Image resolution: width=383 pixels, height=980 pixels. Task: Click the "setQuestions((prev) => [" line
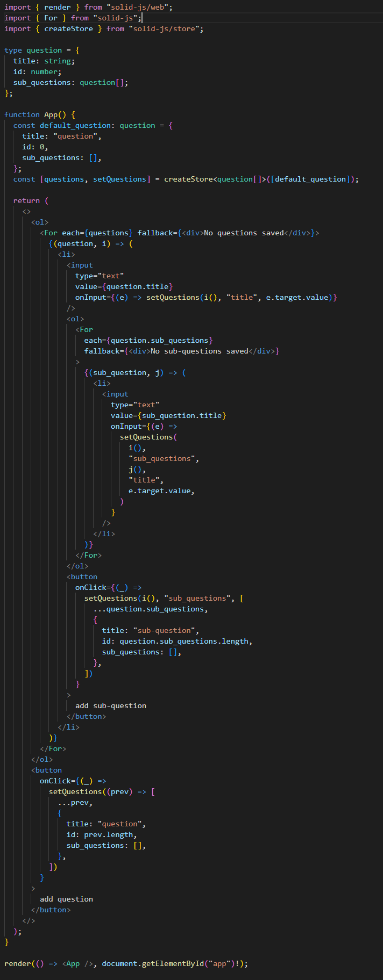tap(102, 791)
